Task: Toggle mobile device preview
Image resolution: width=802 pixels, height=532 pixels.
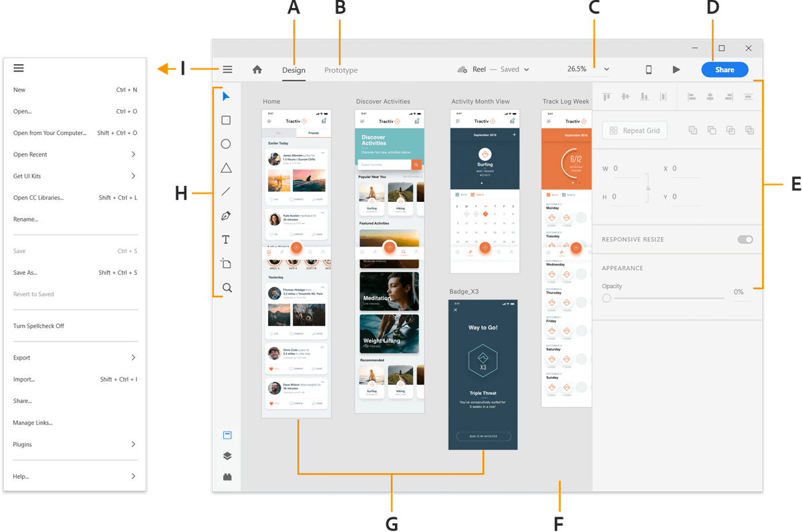Action: [648, 69]
